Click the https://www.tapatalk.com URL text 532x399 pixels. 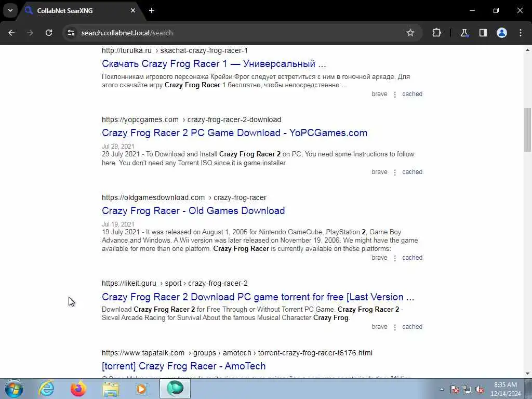(143, 353)
